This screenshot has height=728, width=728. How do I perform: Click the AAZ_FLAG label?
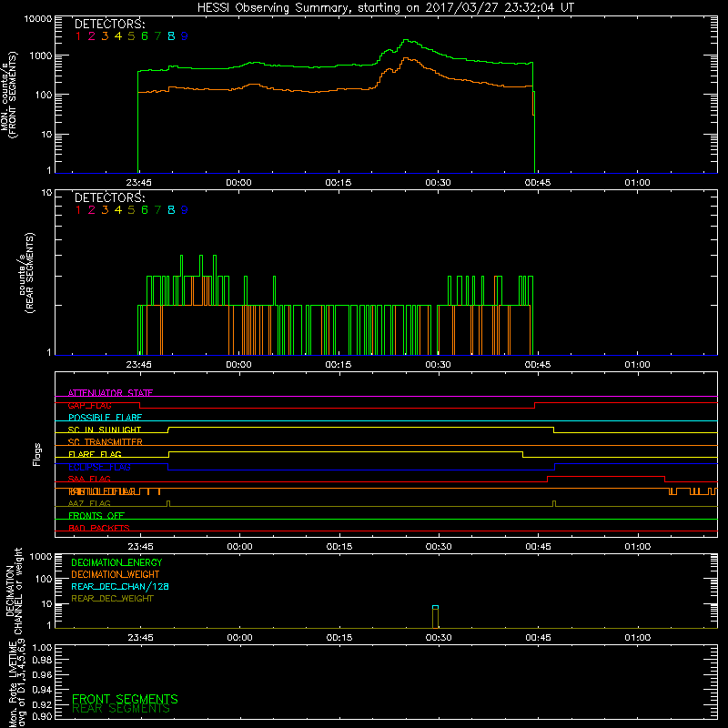click(89, 504)
